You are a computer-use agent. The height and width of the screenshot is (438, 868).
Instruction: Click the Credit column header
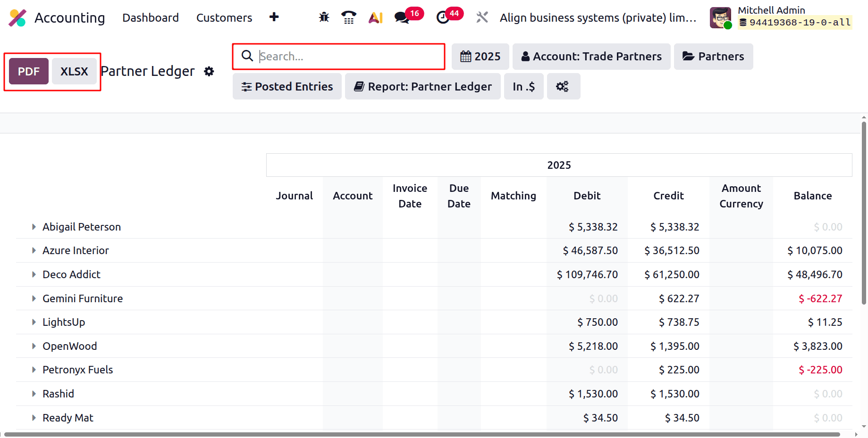click(x=668, y=196)
